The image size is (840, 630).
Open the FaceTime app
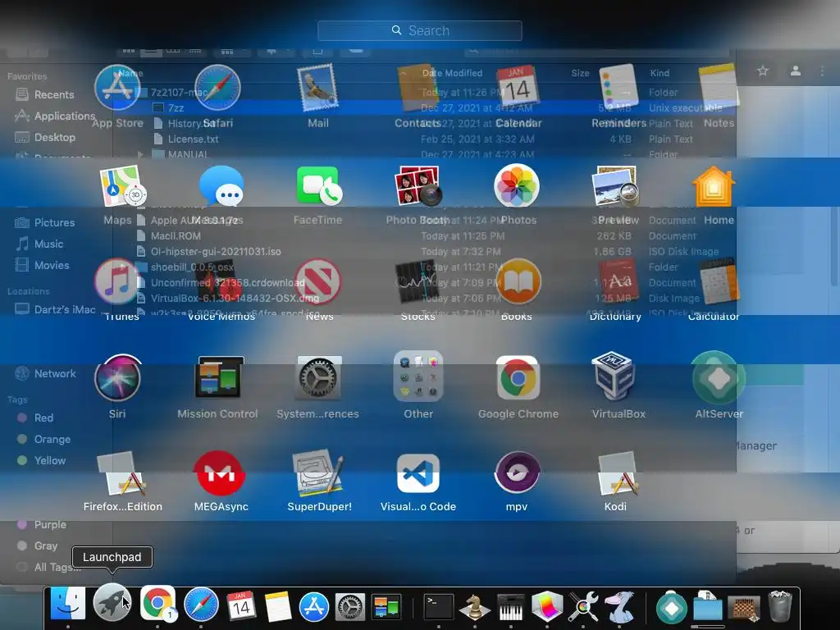pos(320,186)
